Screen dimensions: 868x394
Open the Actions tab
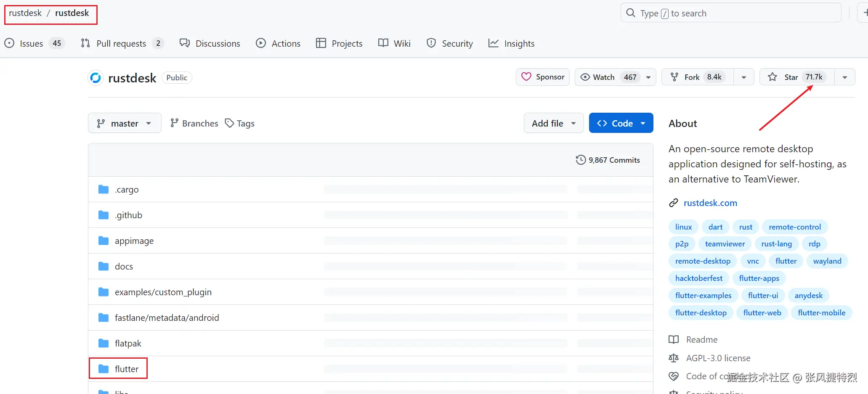click(x=278, y=43)
